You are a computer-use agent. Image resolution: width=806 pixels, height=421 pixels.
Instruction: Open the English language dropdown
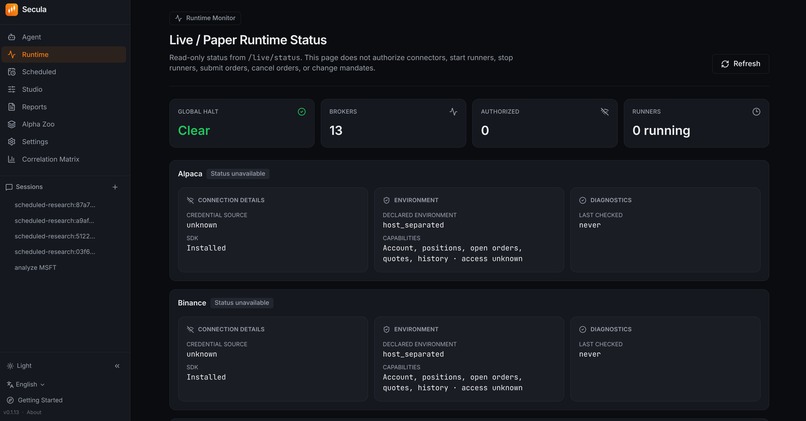click(26, 385)
